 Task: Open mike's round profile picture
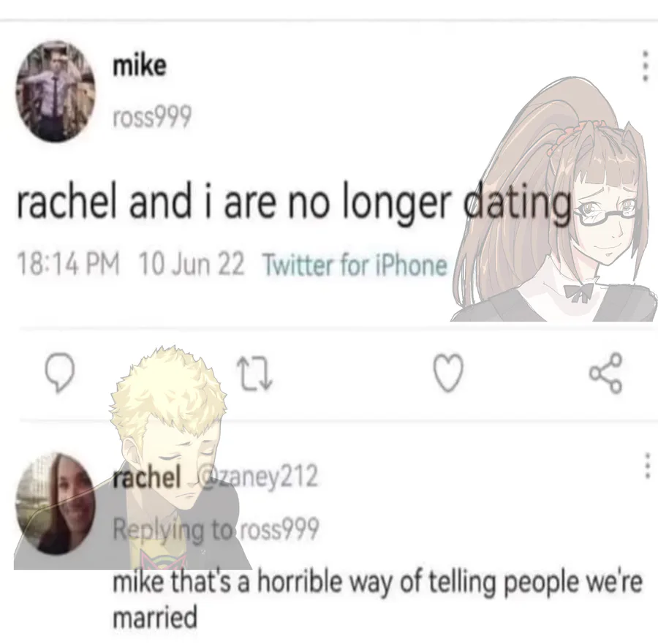[x=55, y=91]
